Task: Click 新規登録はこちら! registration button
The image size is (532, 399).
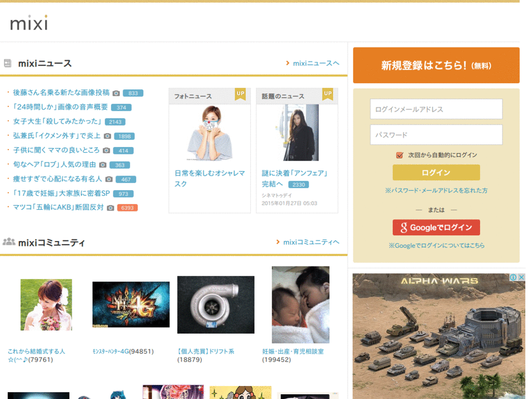Action: (436, 65)
